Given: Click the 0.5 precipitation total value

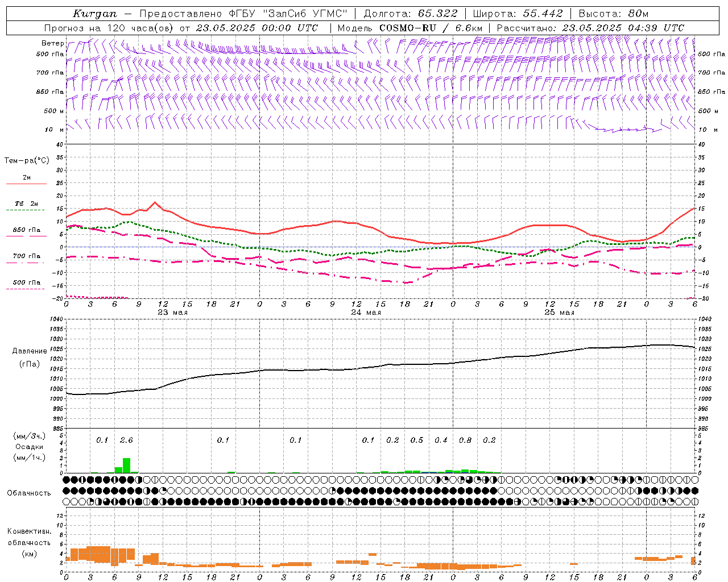Looking at the screenshot, I should click(x=417, y=440).
